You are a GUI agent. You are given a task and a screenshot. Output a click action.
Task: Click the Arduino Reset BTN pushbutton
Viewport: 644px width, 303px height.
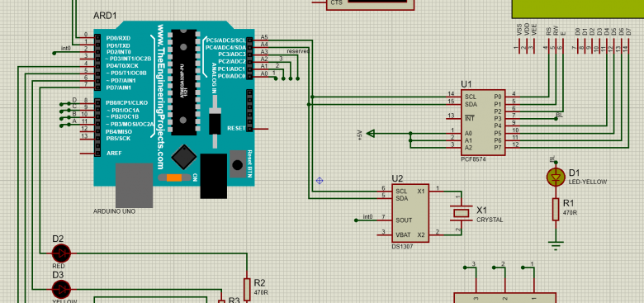coord(238,163)
